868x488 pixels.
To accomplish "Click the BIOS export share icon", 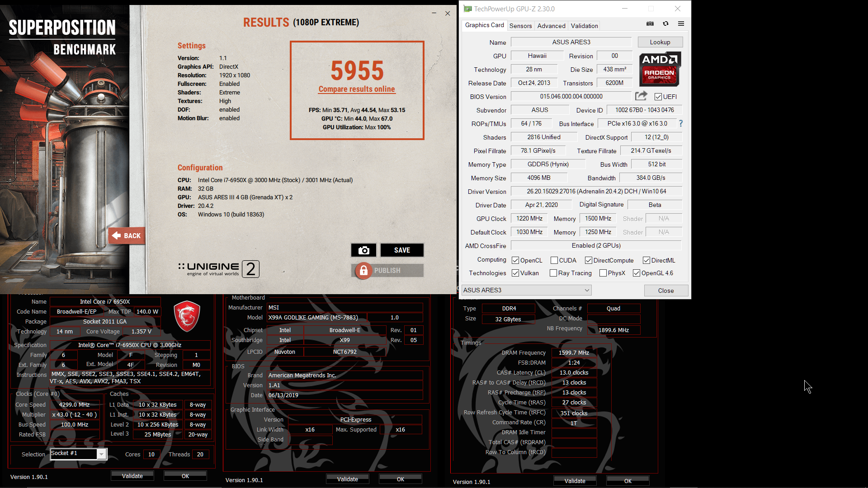I will tap(641, 96).
